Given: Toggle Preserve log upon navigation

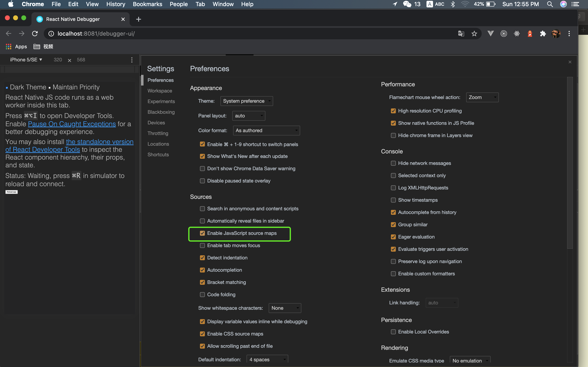Looking at the screenshot, I should 393,261.
